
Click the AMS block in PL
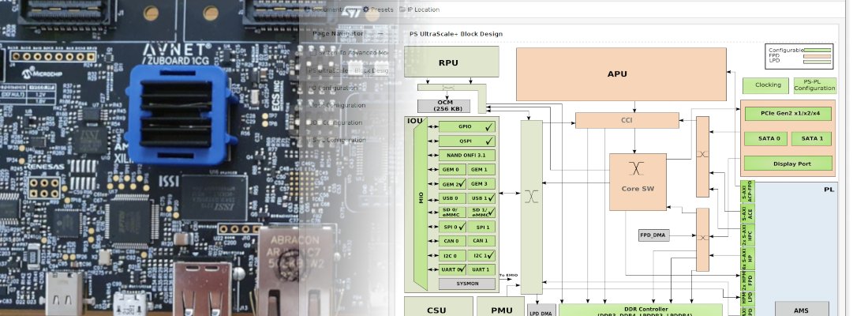pos(802,309)
